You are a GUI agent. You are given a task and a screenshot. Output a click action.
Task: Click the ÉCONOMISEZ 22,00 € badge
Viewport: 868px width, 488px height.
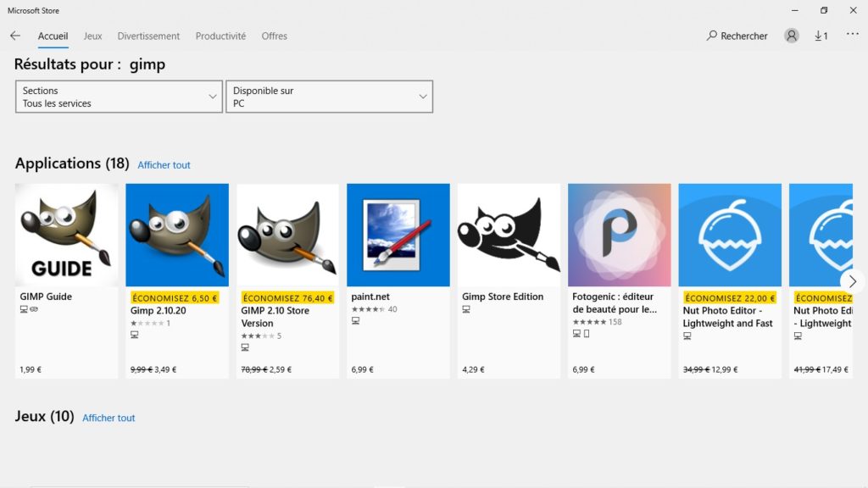[x=730, y=297]
